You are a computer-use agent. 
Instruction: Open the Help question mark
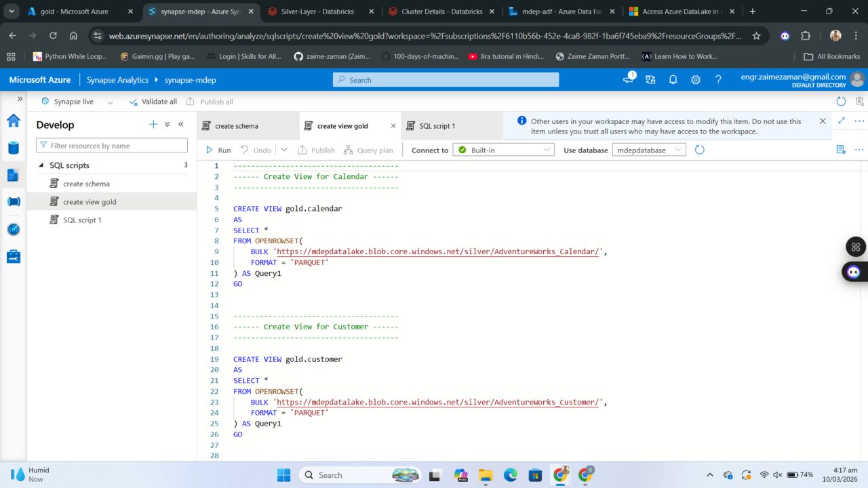coord(718,80)
